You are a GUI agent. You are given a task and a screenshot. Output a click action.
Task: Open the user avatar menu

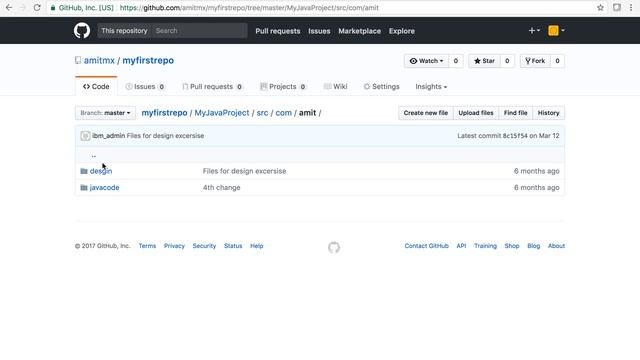pyautogui.click(x=556, y=31)
